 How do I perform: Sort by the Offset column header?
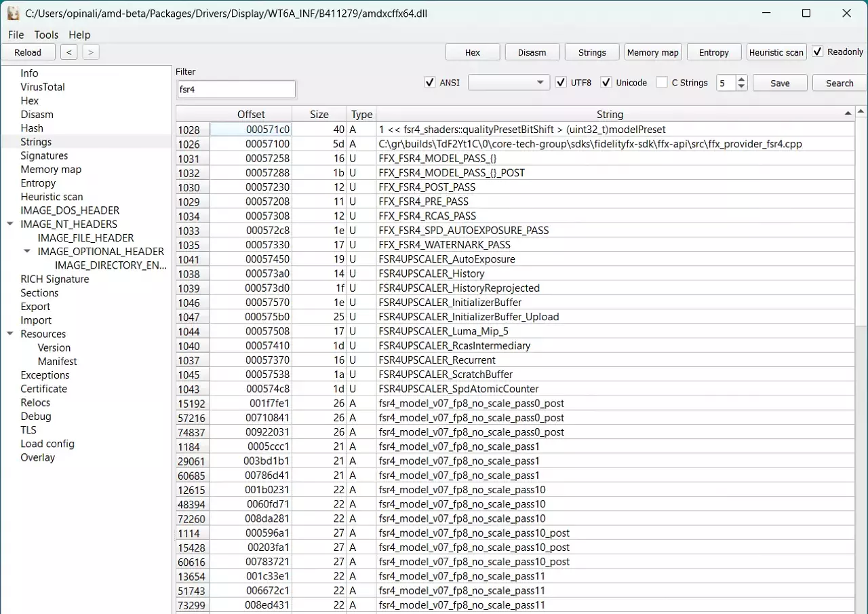coord(251,115)
